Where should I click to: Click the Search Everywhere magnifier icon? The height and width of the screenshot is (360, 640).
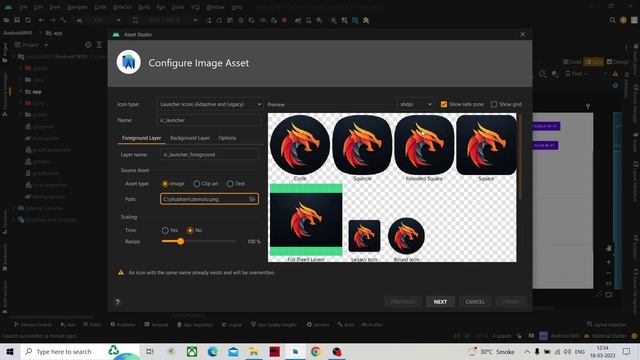[x=612, y=20]
